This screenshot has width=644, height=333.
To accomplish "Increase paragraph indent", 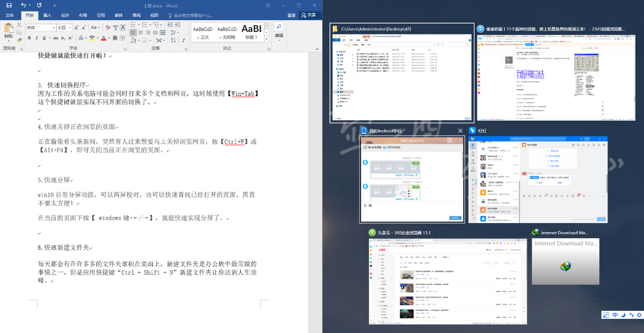I will tap(178, 25).
